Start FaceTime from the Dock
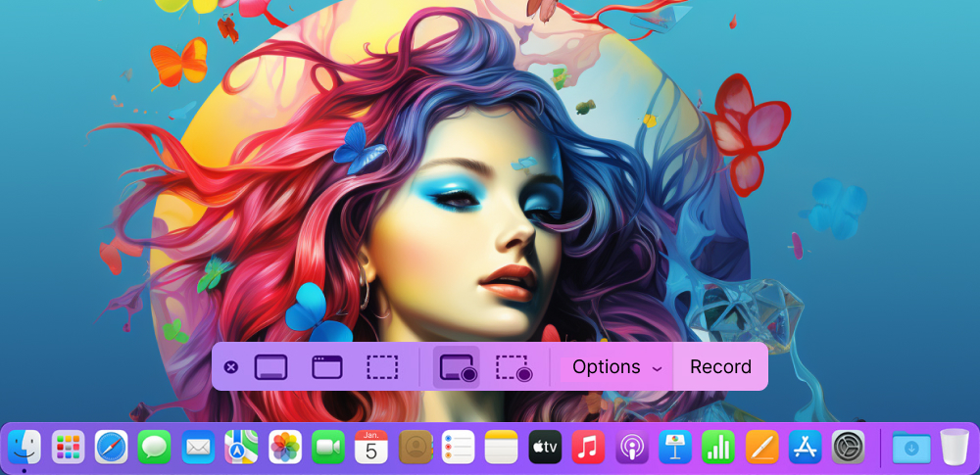Viewport: 980px width, 475px height. pyautogui.click(x=328, y=447)
